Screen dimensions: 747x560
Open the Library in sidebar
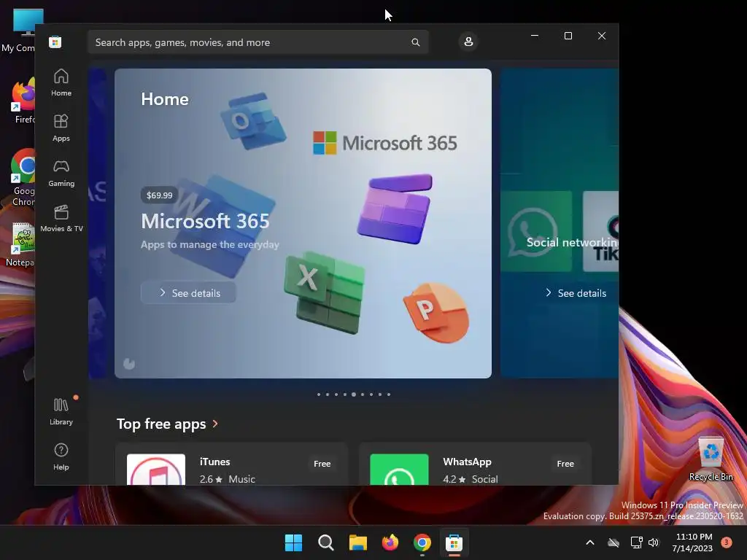click(x=61, y=411)
